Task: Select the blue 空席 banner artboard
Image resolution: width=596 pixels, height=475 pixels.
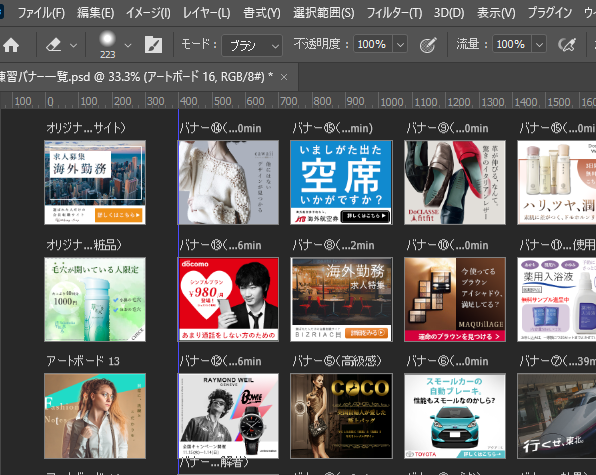Action: click(341, 182)
